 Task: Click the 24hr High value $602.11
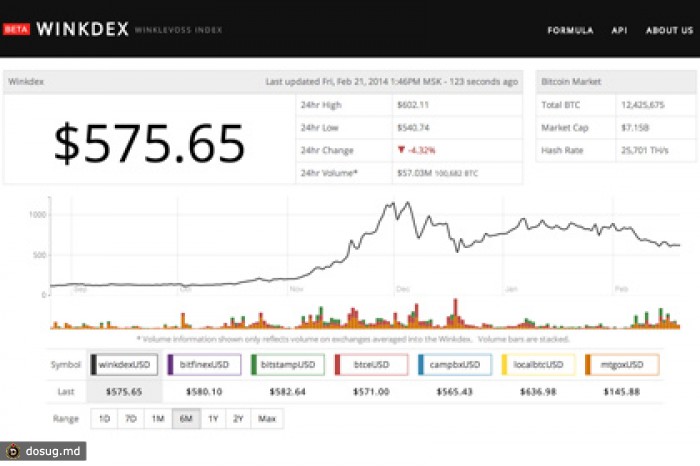413,105
